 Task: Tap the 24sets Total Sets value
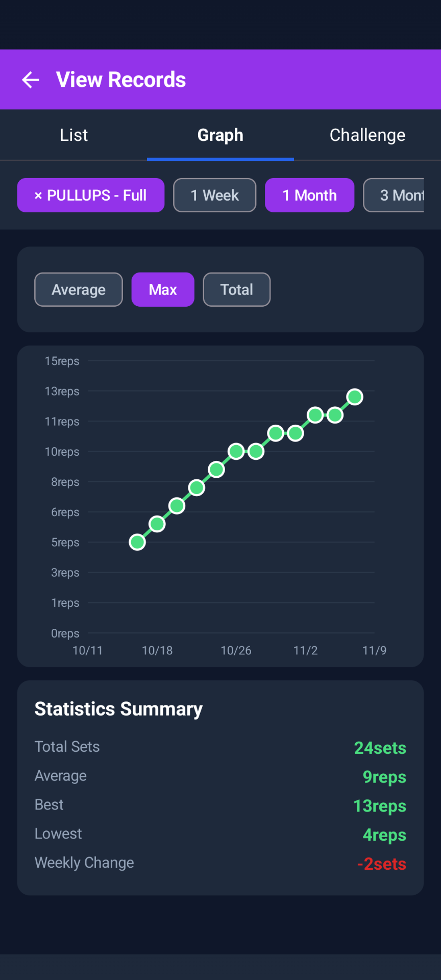click(x=380, y=748)
